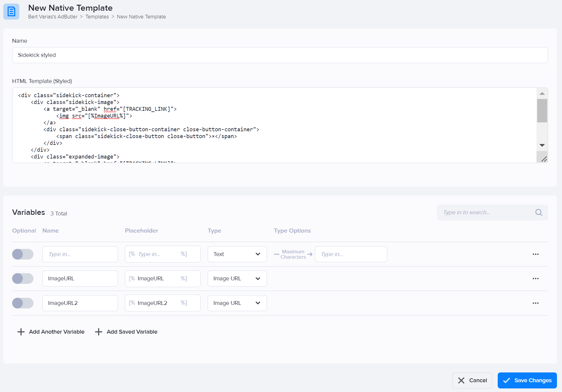Enable the Optional toggle for ImageURL

tap(23, 278)
